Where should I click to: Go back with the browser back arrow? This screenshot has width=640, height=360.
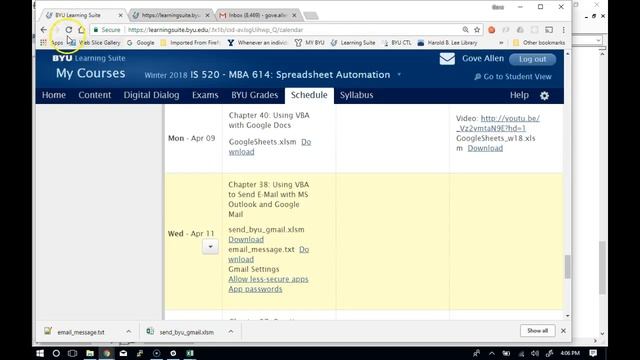[44, 30]
